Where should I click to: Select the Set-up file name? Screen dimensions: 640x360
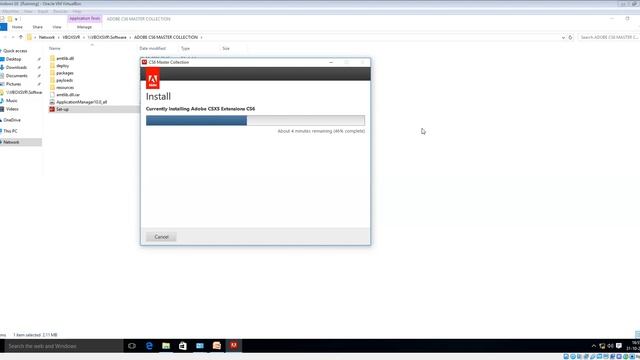coord(62,109)
